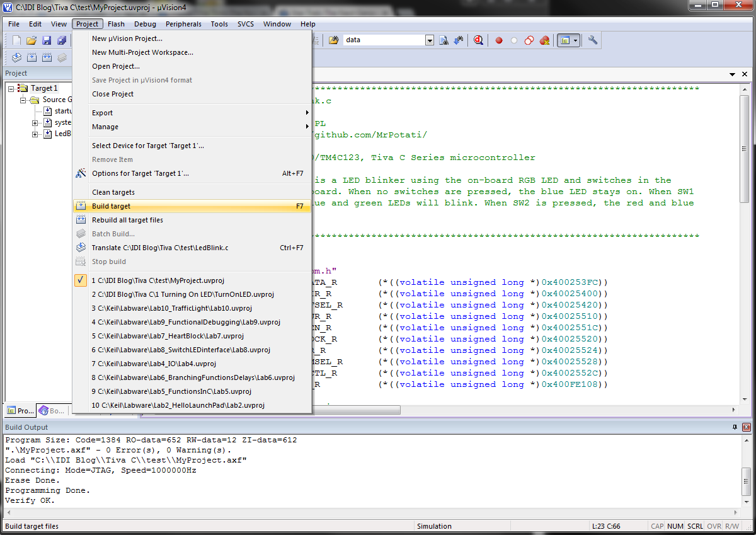The image size is (756, 535).
Task: Click the enable/disable breakpoint white circle icon
Action: [514, 40]
